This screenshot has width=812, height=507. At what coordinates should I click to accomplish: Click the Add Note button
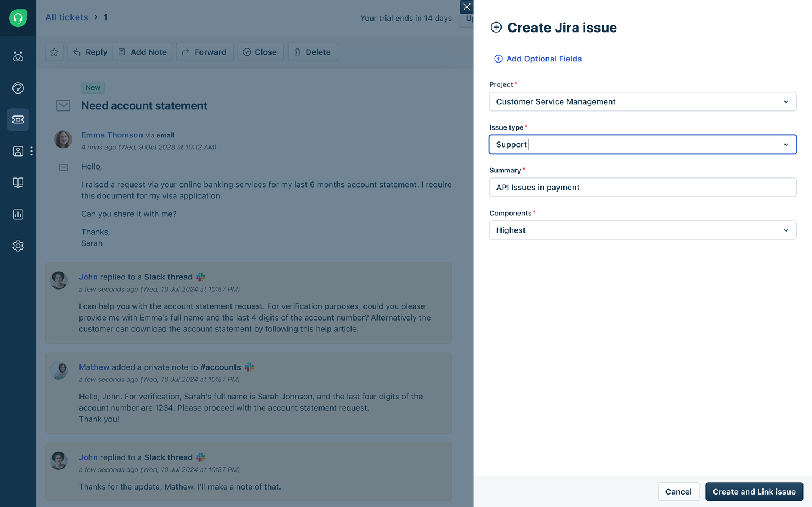click(x=143, y=52)
